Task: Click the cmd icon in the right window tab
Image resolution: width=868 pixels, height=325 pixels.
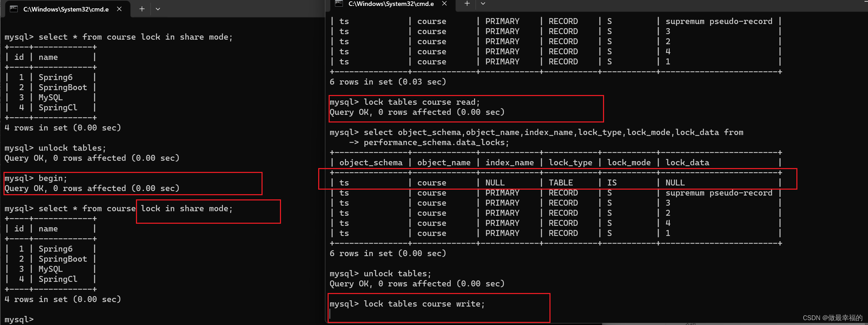Action: click(339, 3)
